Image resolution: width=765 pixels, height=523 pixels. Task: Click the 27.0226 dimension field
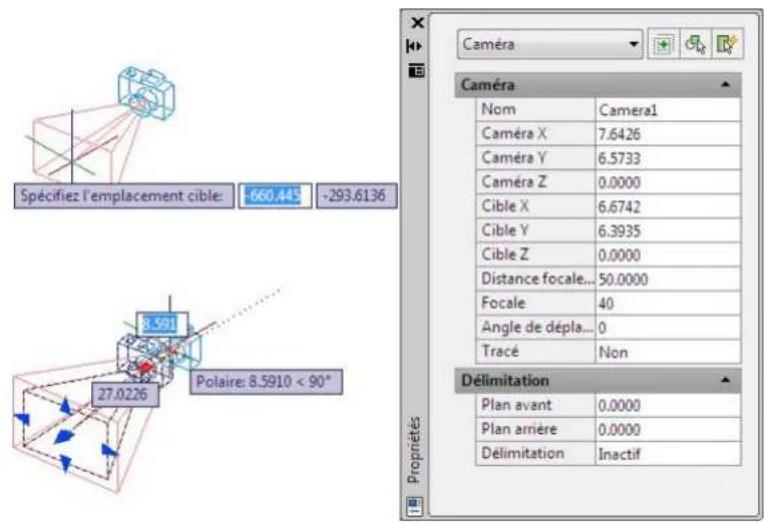(x=125, y=394)
